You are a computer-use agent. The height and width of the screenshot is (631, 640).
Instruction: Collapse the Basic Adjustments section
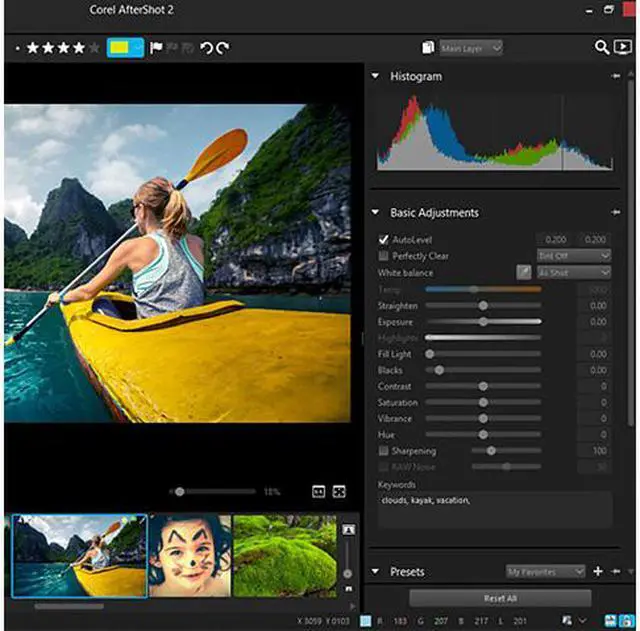pos(376,212)
